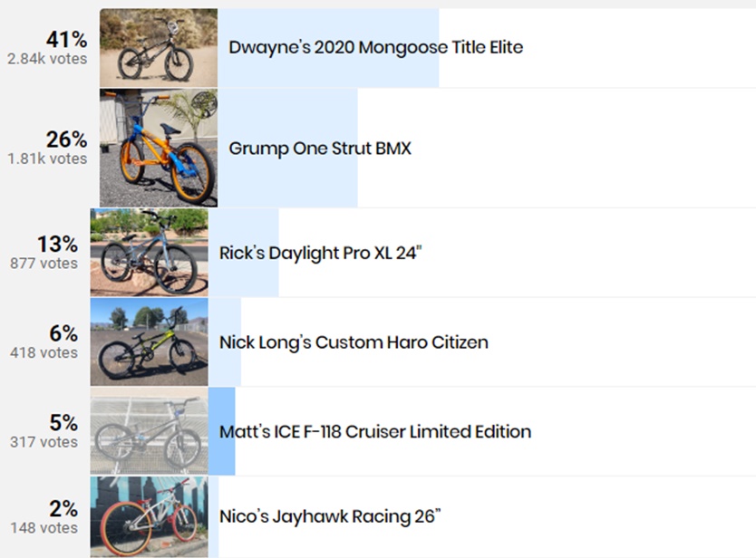Open Nick Long's Haro Citizen bike picture
756x558 pixels.
pyautogui.click(x=149, y=342)
